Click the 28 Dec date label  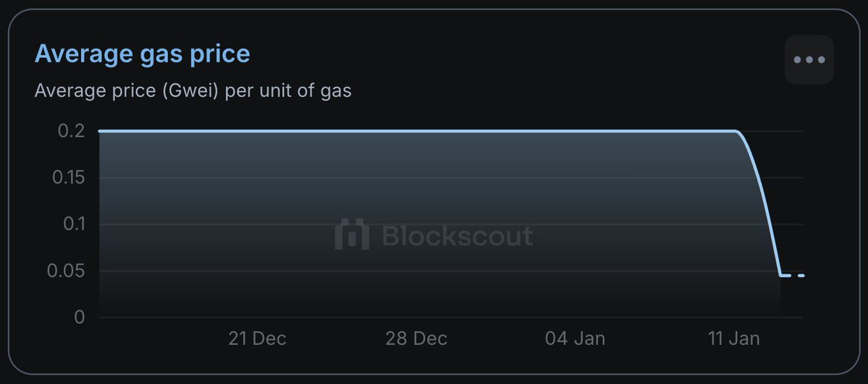pyautogui.click(x=416, y=338)
